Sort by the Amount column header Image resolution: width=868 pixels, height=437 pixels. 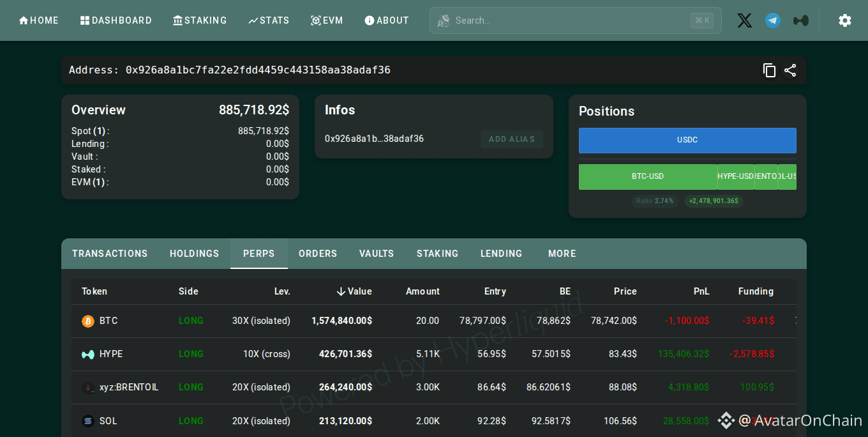pos(423,291)
